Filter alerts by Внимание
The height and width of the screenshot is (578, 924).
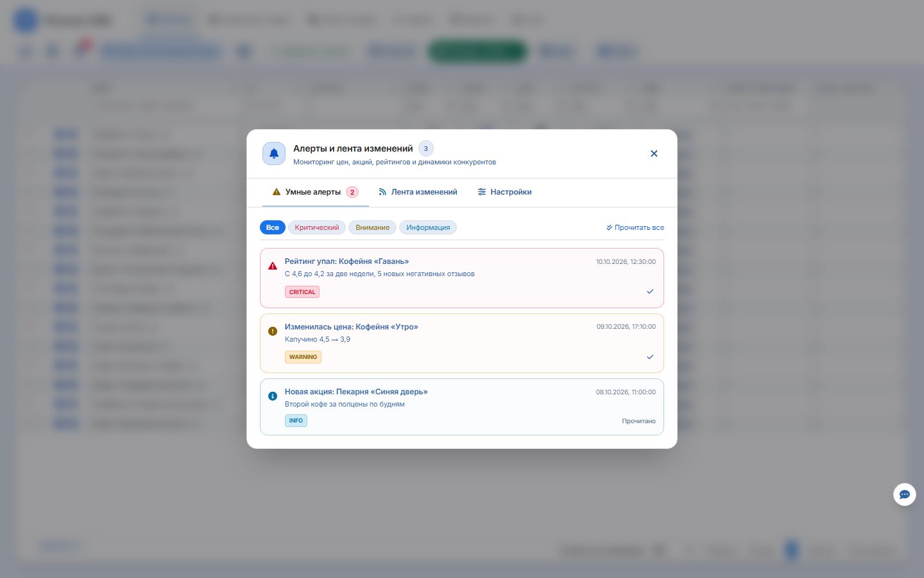coord(372,227)
